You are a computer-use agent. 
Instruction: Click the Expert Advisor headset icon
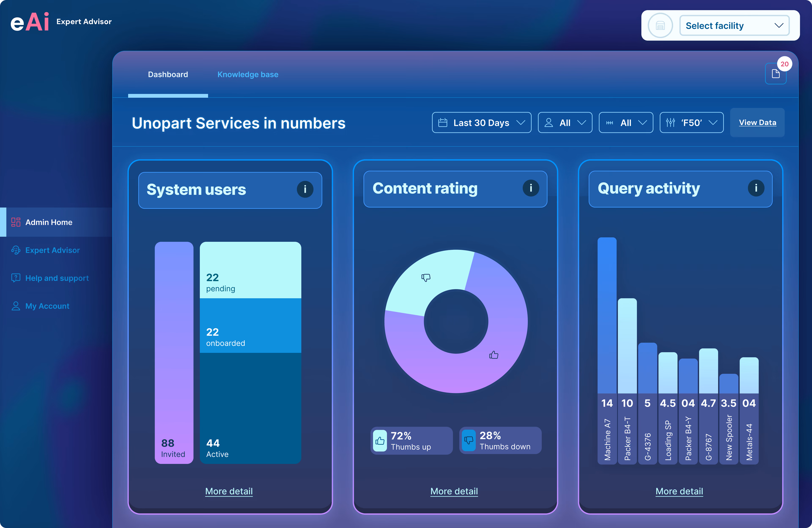click(x=16, y=250)
